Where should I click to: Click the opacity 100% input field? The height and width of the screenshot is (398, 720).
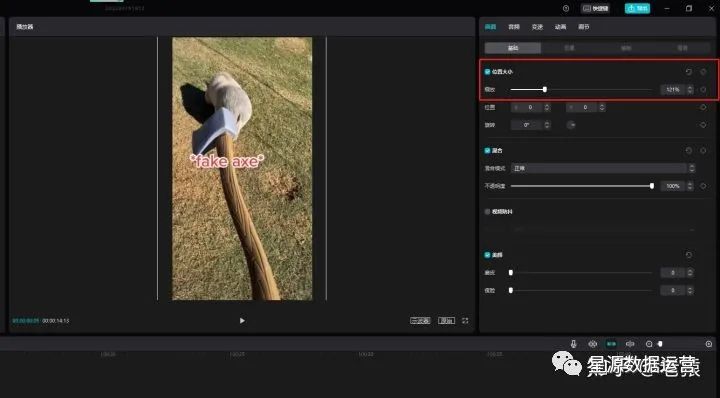(x=674, y=186)
